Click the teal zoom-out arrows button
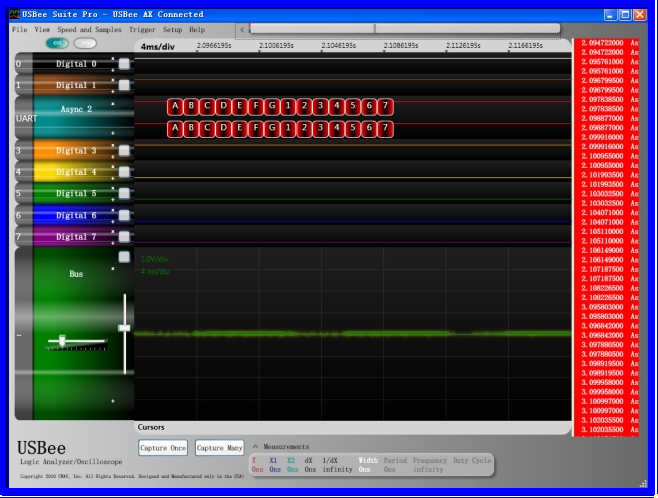Image resolution: width=658 pixels, height=498 pixels. coord(57,43)
